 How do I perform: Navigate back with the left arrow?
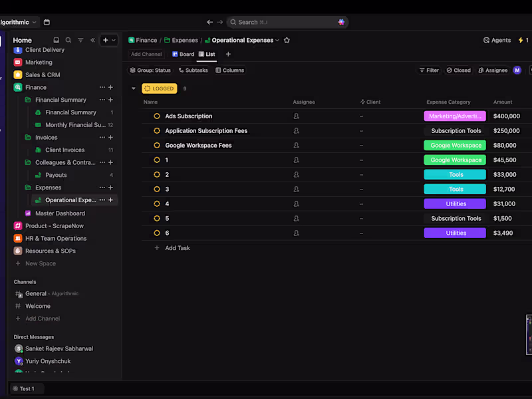pyautogui.click(x=209, y=22)
